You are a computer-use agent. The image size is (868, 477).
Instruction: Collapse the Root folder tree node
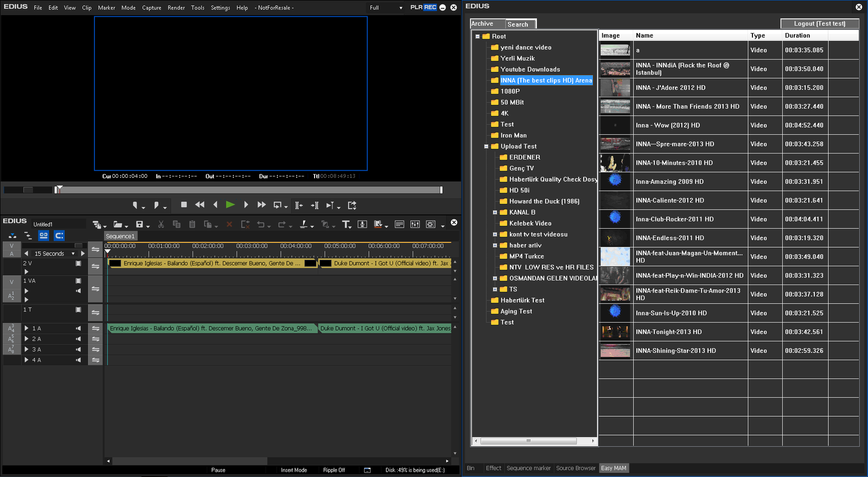[477, 36]
